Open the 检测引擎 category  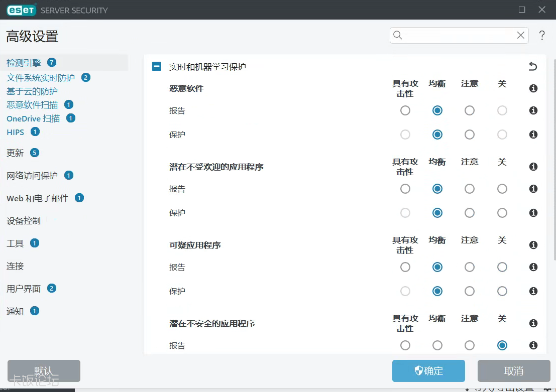(24, 63)
